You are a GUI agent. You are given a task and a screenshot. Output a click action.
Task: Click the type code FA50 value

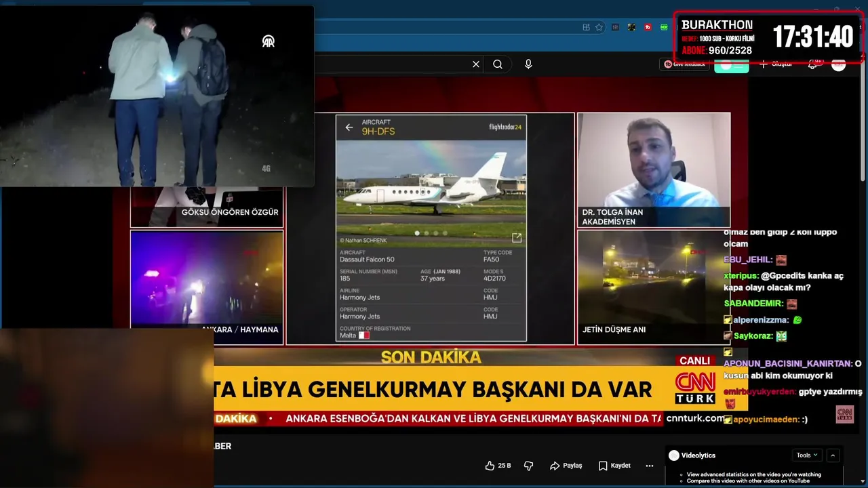(x=492, y=260)
